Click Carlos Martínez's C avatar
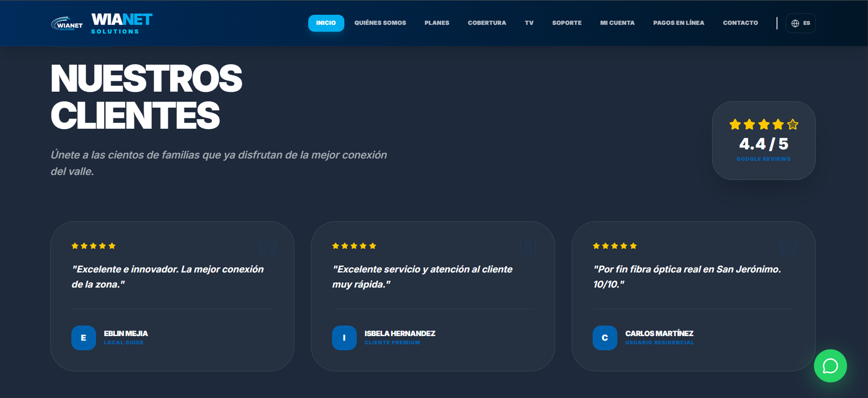Screen dimensions: 868x398 click(605, 338)
